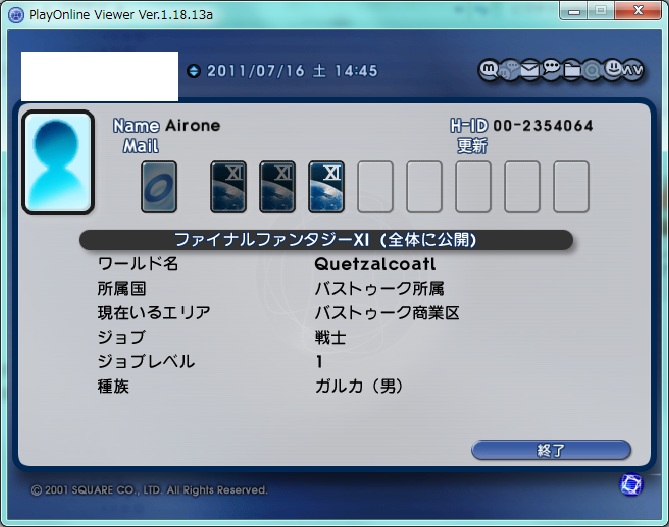Click the value バストゥーク所属
The height and width of the screenshot is (527, 669).
[379, 289]
